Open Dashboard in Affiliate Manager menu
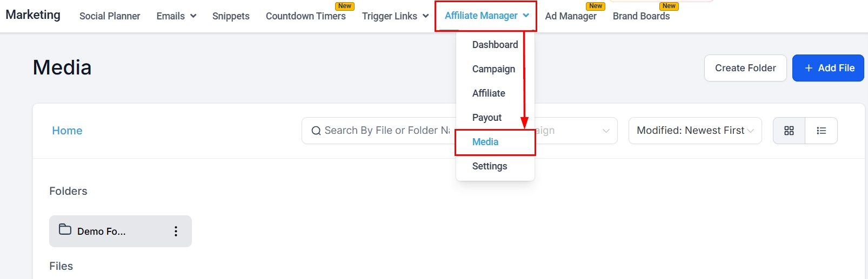The image size is (868, 279). tap(495, 45)
